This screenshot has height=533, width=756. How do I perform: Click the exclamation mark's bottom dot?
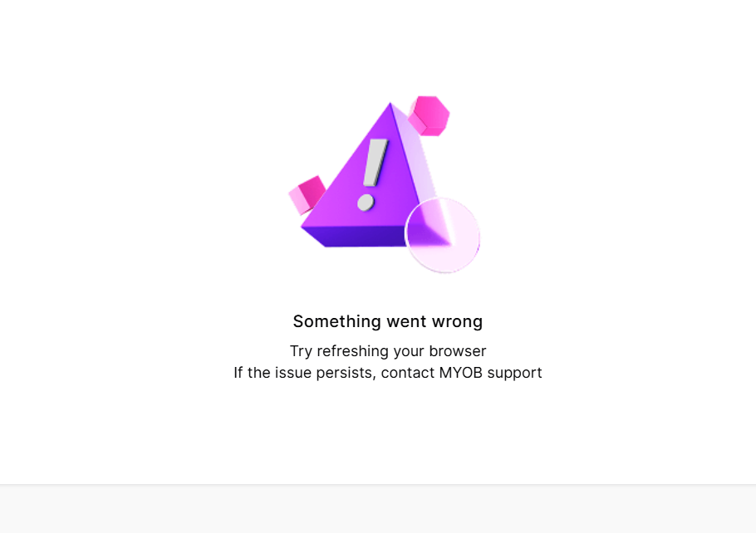(366, 203)
